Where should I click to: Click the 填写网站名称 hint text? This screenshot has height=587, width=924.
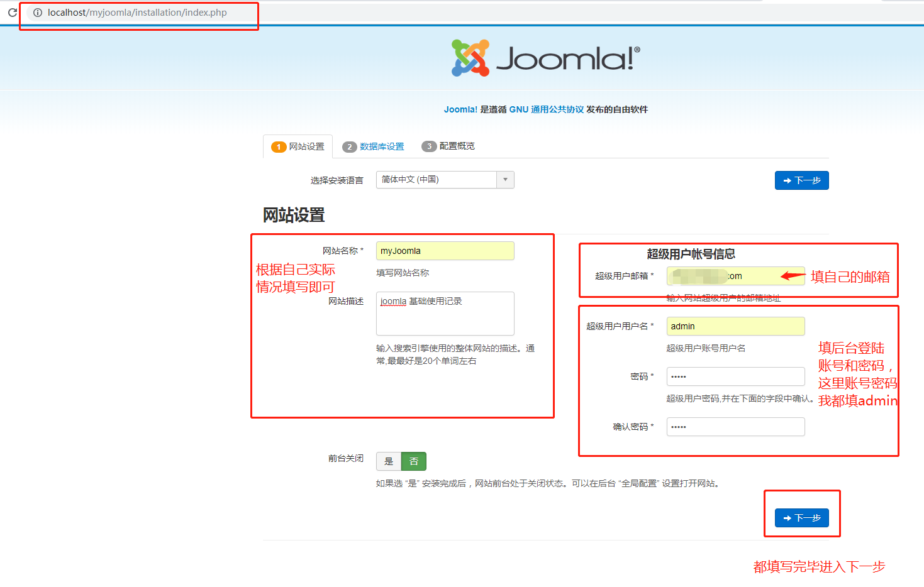point(403,273)
